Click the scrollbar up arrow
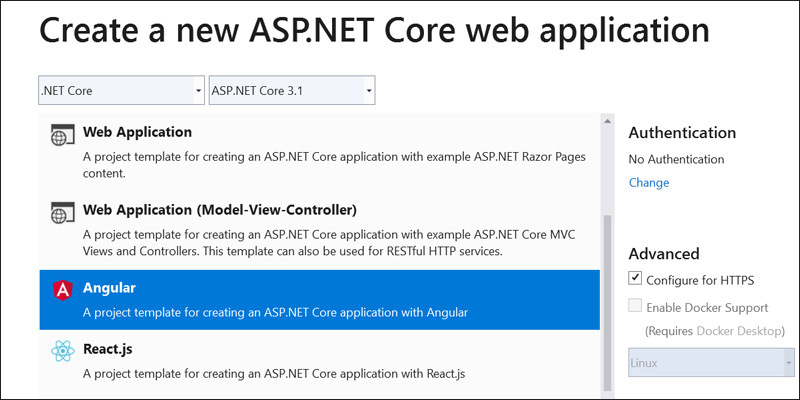800x400 pixels. coord(607,121)
